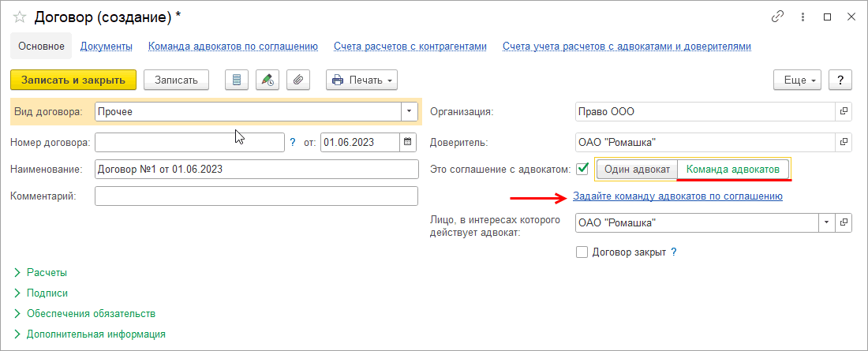This screenshot has width=868, height=351.
Task: Open the 'Печать' dropdown menu
Action: (x=361, y=80)
